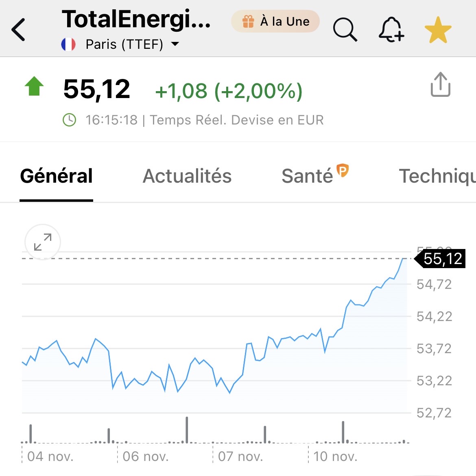Tap the 10 nov. date marker
The image size is (476, 476).
tap(335, 456)
